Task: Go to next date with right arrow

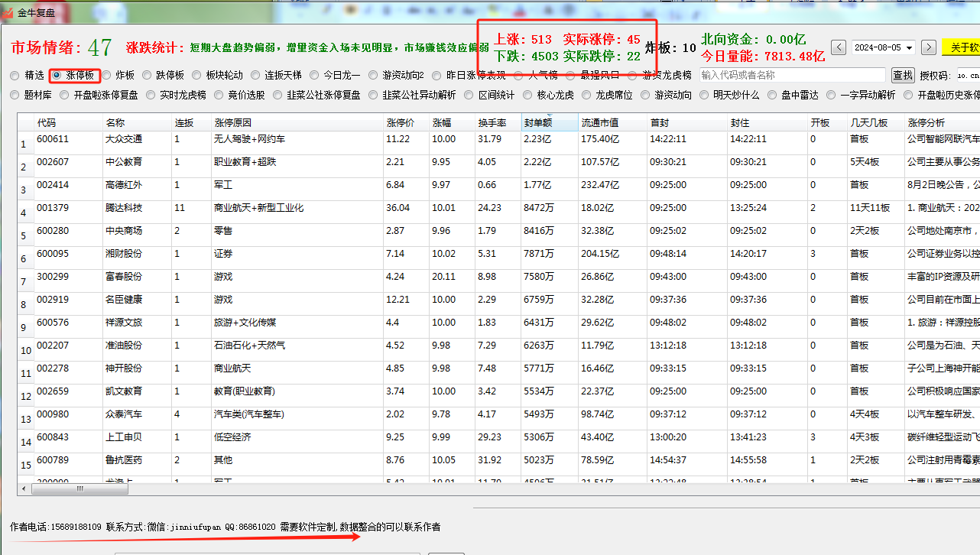Action: point(929,47)
